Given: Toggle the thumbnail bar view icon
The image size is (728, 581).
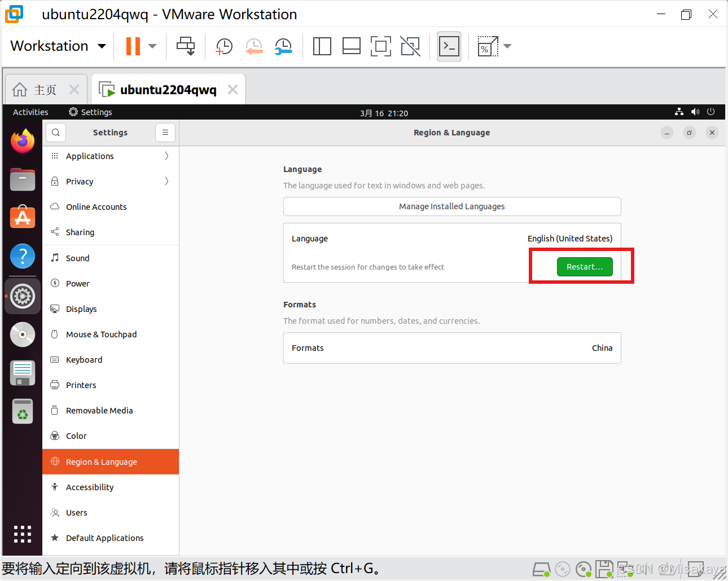Looking at the screenshot, I should click(x=351, y=46).
